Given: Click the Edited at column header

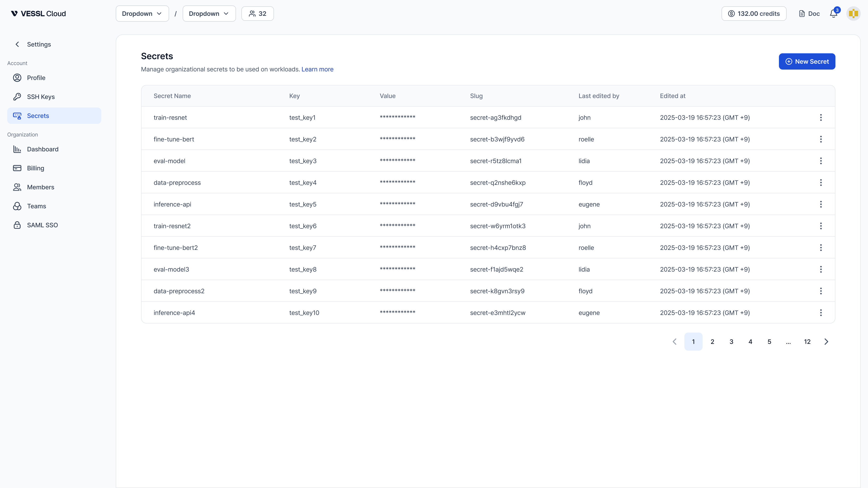Looking at the screenshot, I should point(672,96).
